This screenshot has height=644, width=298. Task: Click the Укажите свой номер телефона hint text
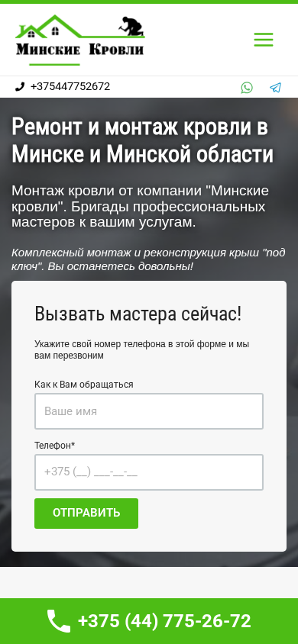tap(142, 350)
